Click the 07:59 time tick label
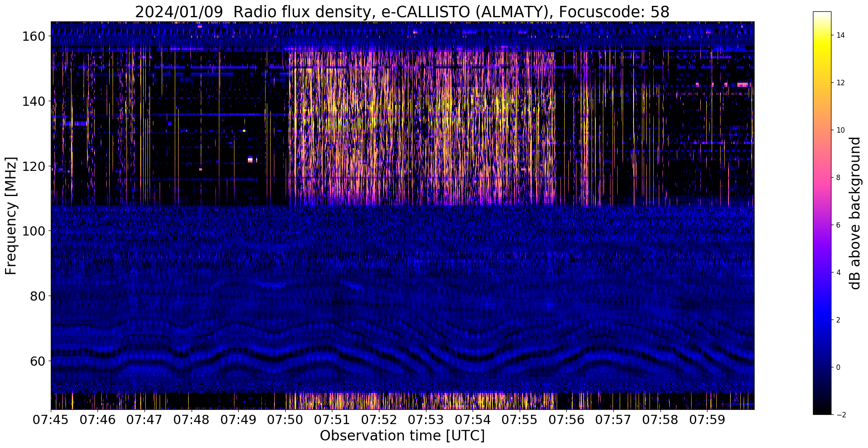Image resolution: width=868 pixels, height=448 pixels. [x=708, y=419]
